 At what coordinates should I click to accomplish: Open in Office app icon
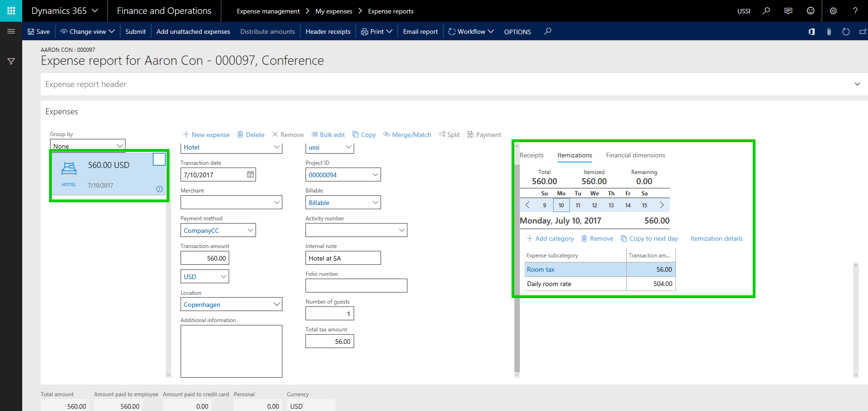(812, 31)
